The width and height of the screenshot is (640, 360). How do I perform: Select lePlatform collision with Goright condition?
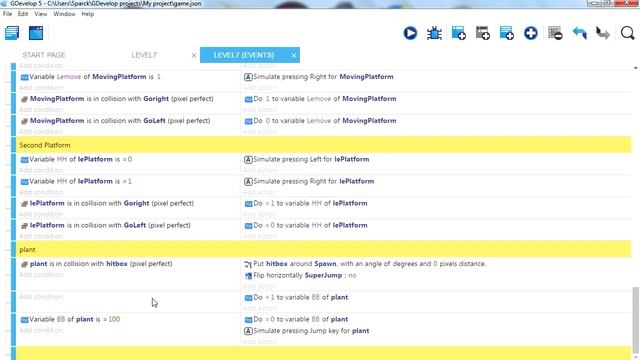coord(107,203)
